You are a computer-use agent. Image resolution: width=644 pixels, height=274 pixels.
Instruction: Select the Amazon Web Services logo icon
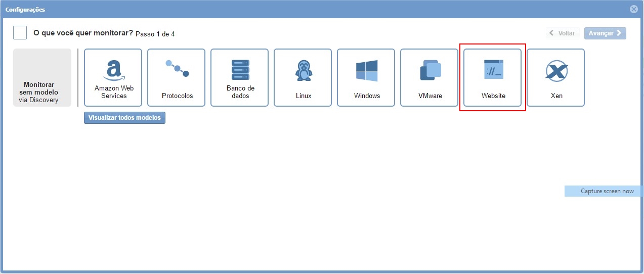click(x=114, y=70)
